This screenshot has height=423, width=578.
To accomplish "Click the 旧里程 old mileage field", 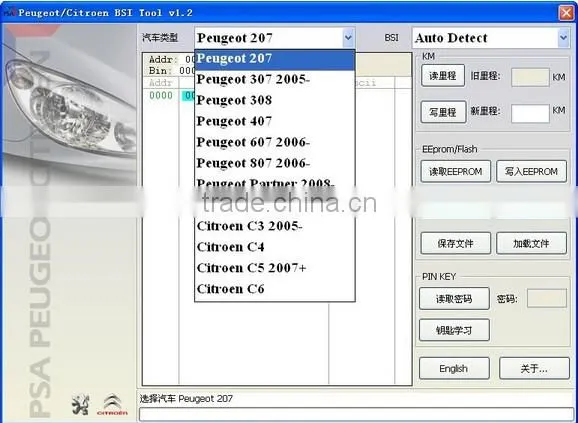I will click(x=530, y=77).
